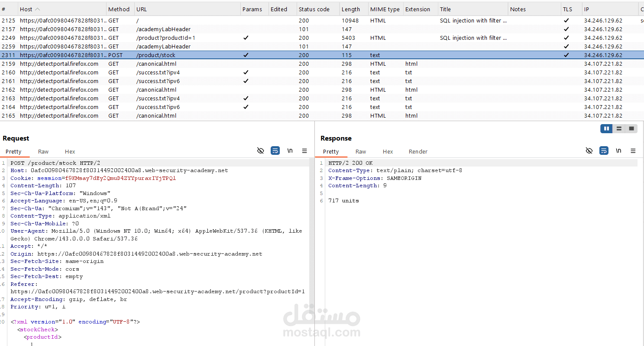Toggle \n newline display in Response panel

click(619, 151)
